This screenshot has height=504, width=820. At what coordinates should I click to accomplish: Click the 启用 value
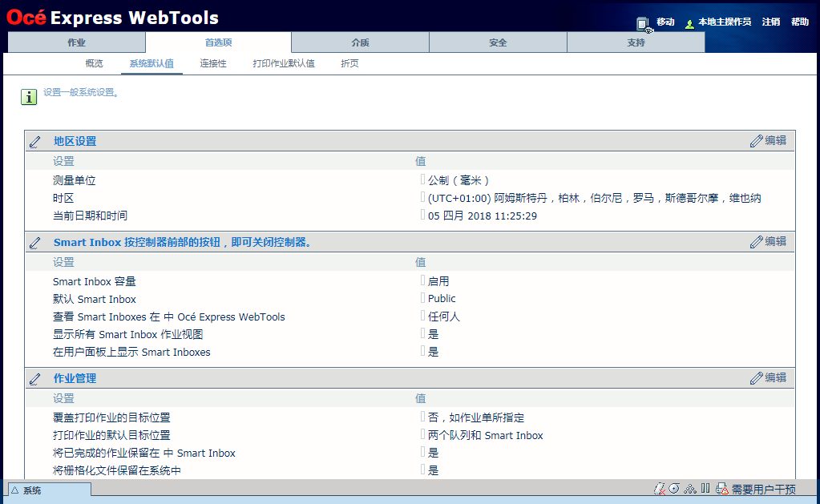coord(438,281)
